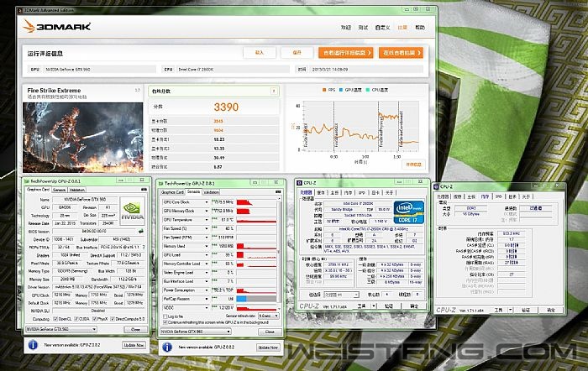Toggle continue refreshing in background checkbox

[165, 321]
